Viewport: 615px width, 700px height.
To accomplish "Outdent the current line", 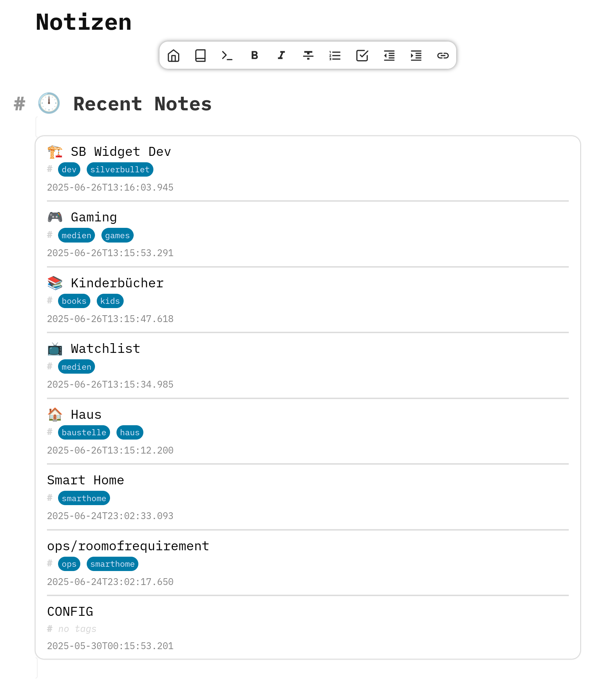I will 389,56.
